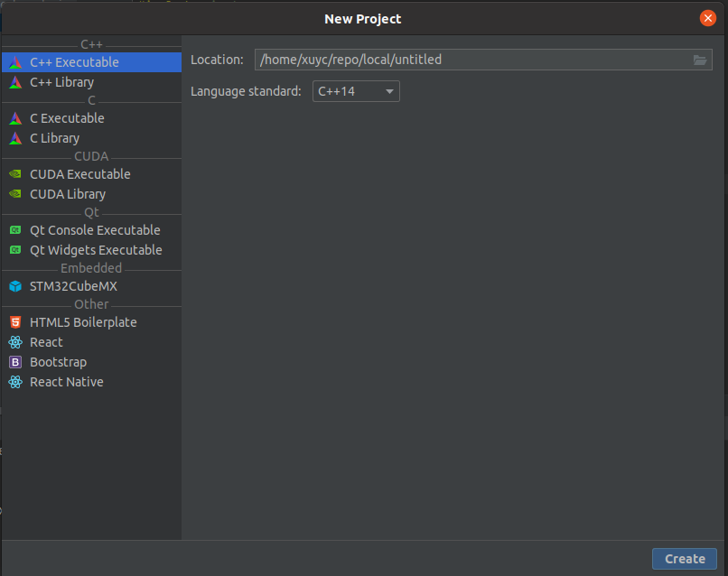Select the HTML5 Boilerplate icon
This screenshot has height=576, width=728.
coord(15,321)
